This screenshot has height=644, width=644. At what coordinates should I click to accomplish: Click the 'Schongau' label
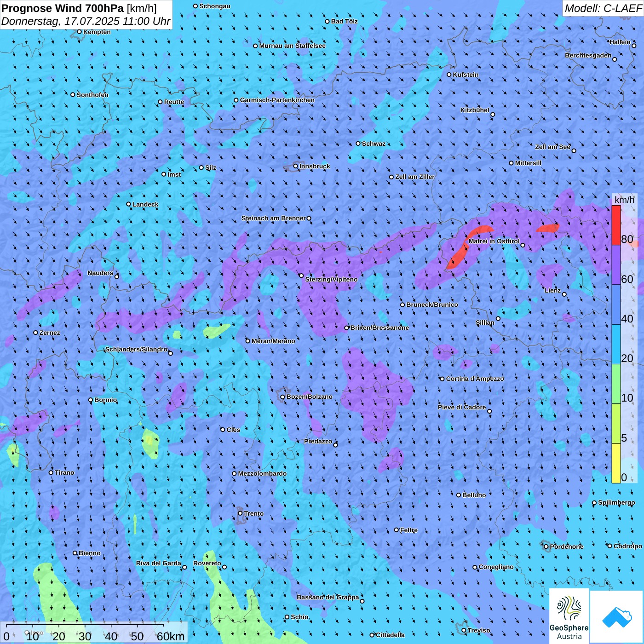pyautogui.click(x=215, y=6)
